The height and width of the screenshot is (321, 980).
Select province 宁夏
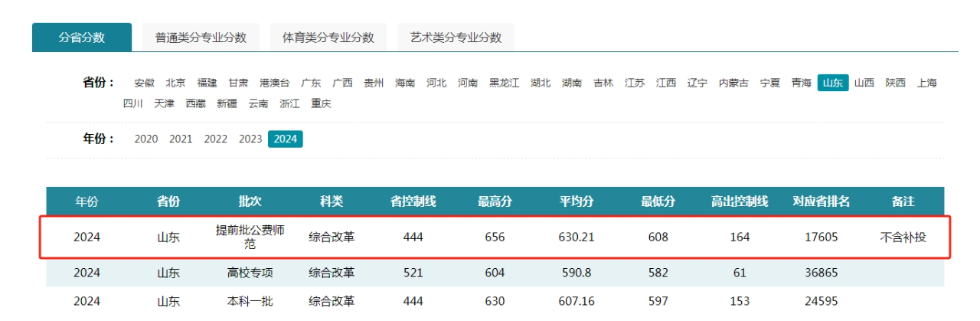coord(770,83)
